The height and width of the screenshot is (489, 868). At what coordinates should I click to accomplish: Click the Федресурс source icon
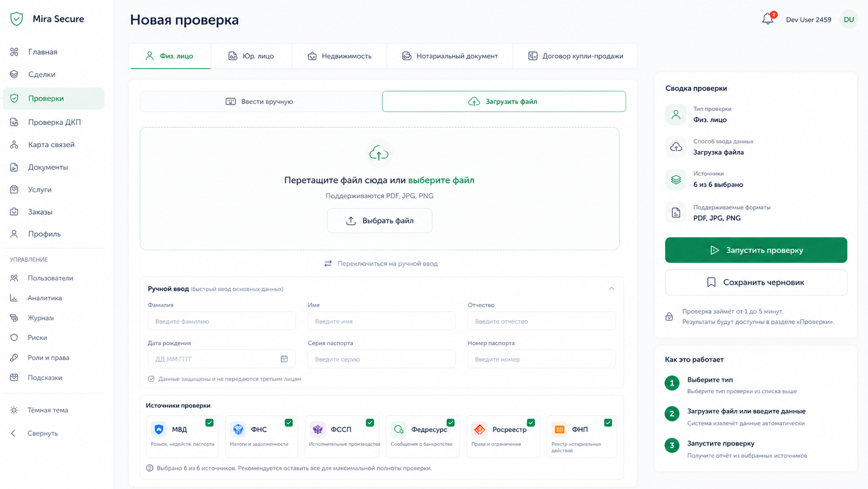tap(398, 429)
